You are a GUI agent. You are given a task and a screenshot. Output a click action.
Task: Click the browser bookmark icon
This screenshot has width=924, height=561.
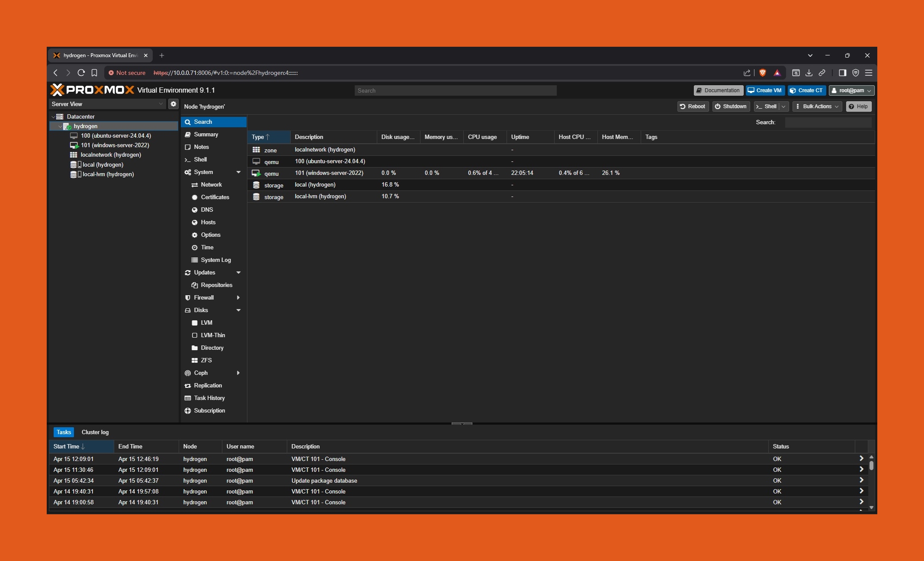point(94,73)
